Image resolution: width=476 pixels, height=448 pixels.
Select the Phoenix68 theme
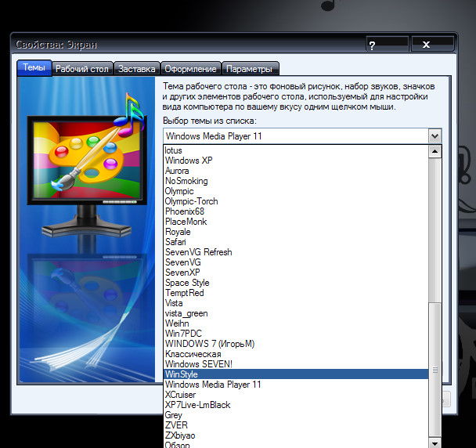296,211
